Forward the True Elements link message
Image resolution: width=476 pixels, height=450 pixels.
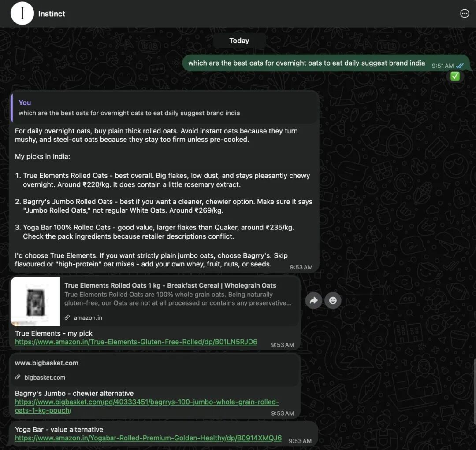(314, 300)
